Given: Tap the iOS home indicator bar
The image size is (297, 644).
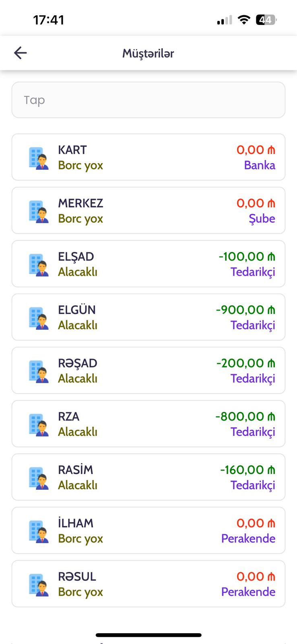Looking at the screenshot, I should (148, 635).
